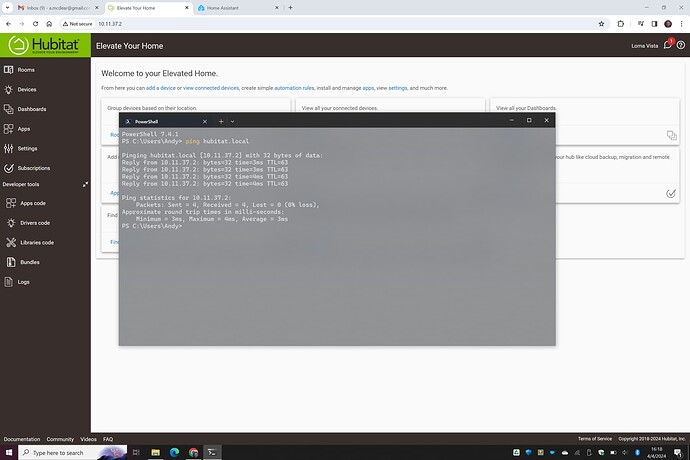690x460 pixels.
Task: Follow the 'apps' link in welcome text
Action: pyautogui.click(x=368, y=88)
